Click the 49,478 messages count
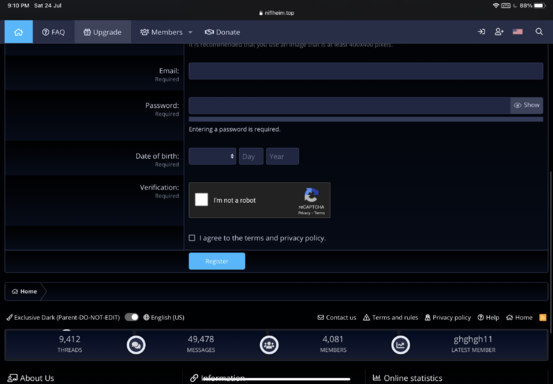The image size is (553, 384). pos(201,339)
